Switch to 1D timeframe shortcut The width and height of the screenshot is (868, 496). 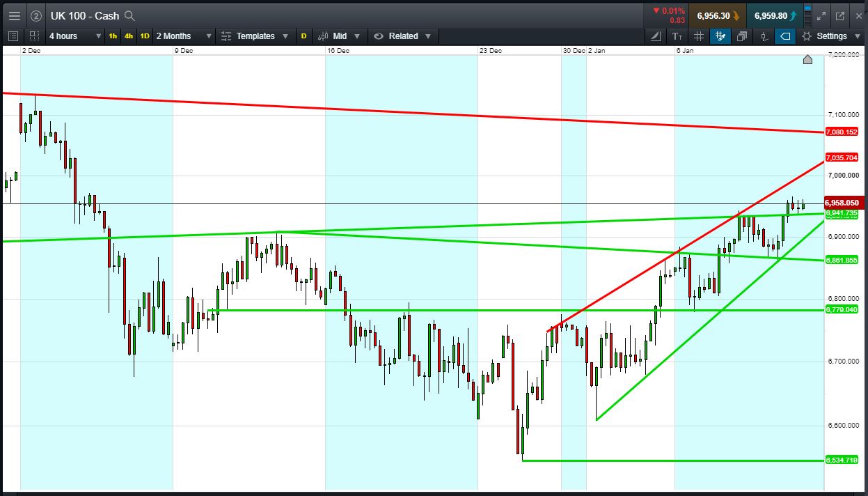click(145, 36)
